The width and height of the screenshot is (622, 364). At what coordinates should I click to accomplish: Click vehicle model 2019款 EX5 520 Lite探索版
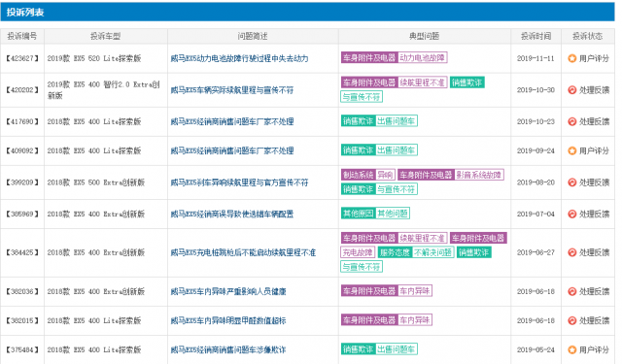pyautogui.click(x=94, y=58)
